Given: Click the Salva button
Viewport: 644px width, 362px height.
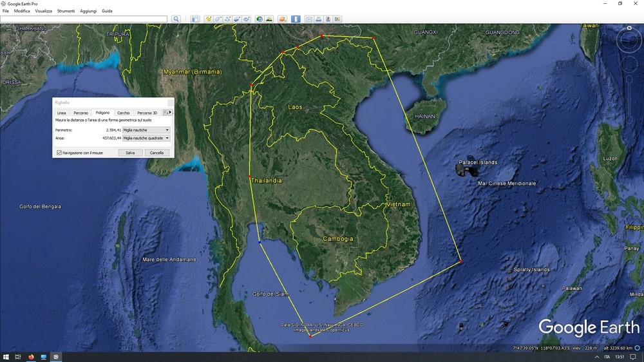Looking at the screenshot, I should tap(130, 153).
